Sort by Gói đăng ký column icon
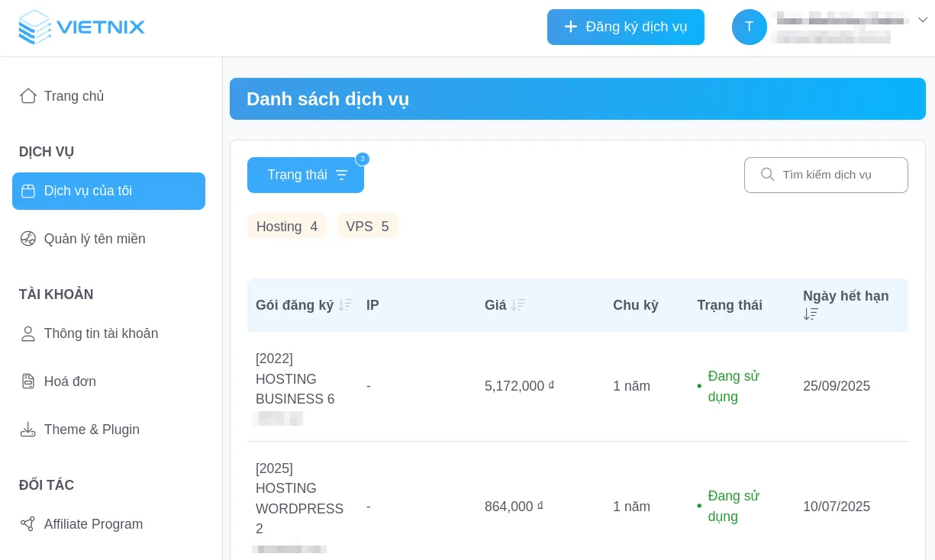The height and width of the screenshot is (560, 935). (346, 305)
